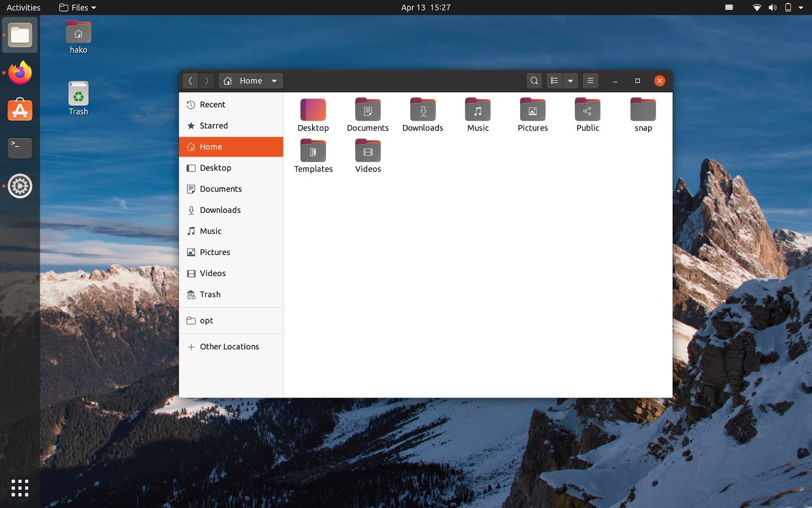Select the Public folder icon
This screenshot has height=508, width=812.
click(587, 110)
